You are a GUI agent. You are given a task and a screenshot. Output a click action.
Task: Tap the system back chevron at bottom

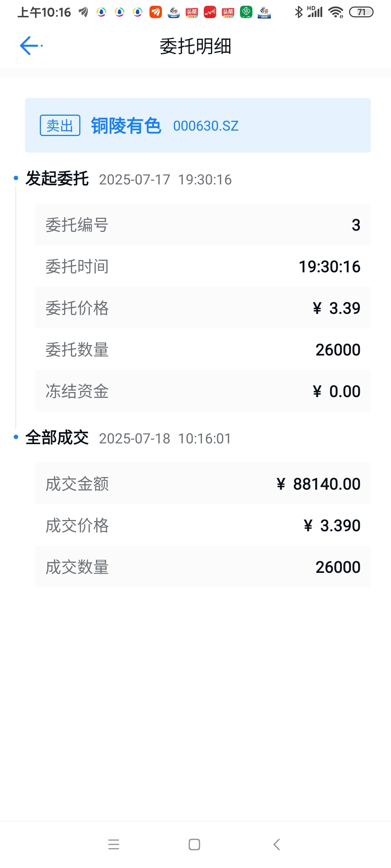click(277, 844)
